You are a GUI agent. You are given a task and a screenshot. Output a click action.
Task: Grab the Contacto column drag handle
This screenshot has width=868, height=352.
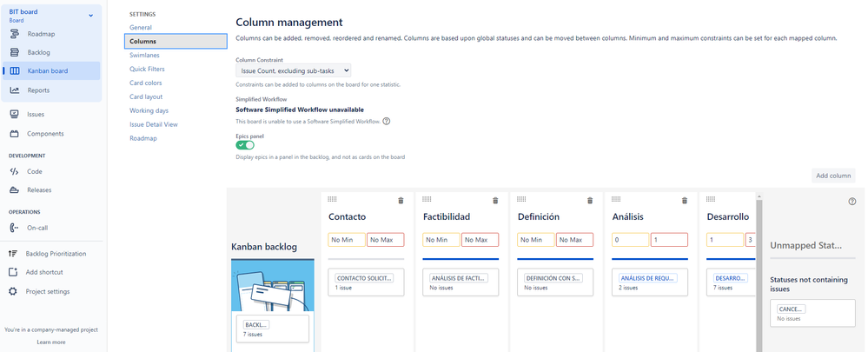[332, 199]
